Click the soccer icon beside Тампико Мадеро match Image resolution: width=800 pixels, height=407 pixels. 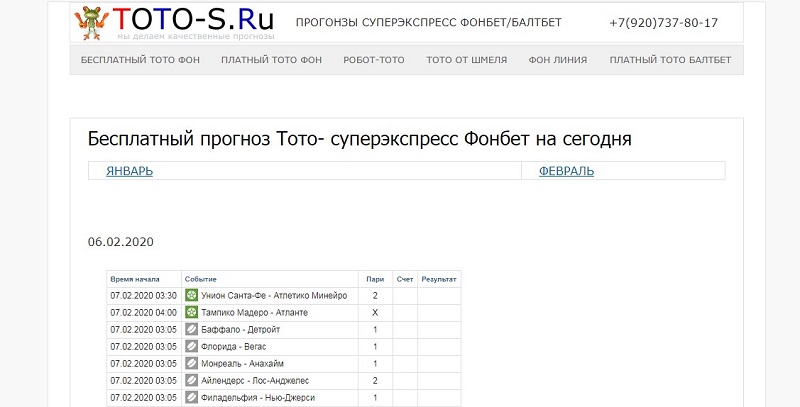coord(191,312)
